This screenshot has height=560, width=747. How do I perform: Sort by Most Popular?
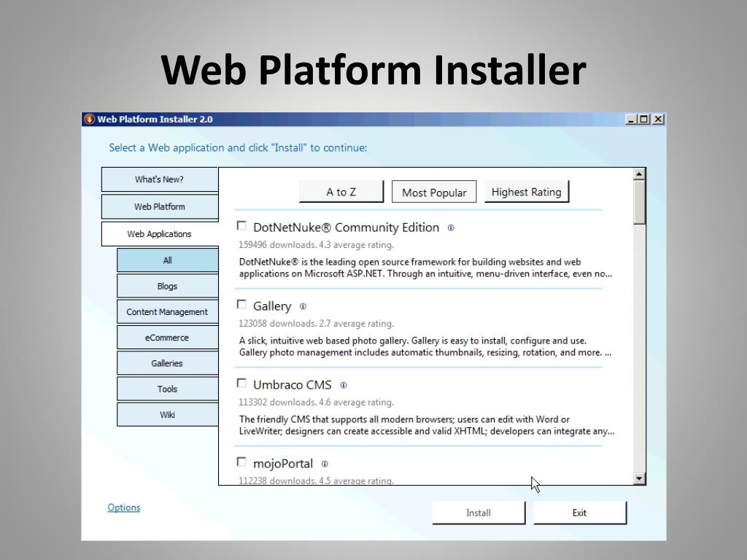point(434,192)
